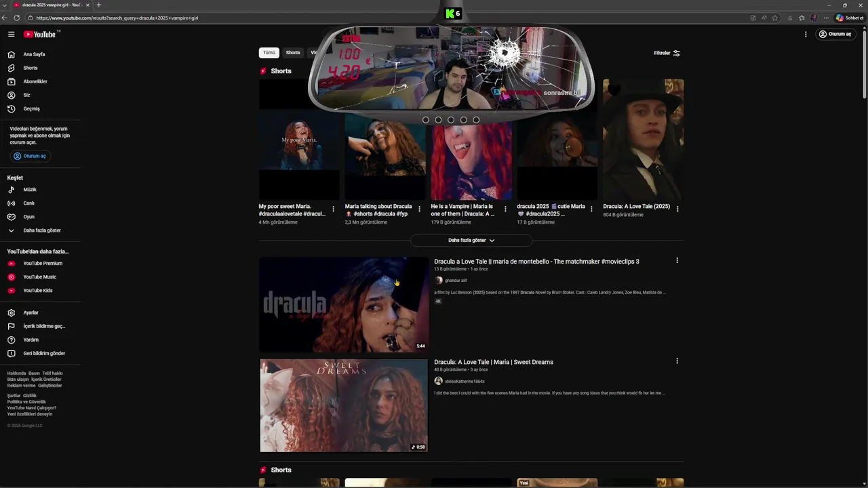Viewport: 868px width, 488px height.
Task: Play the Sweet Dreams 0:58 thumbnail
Action: [x=344, y=405]
